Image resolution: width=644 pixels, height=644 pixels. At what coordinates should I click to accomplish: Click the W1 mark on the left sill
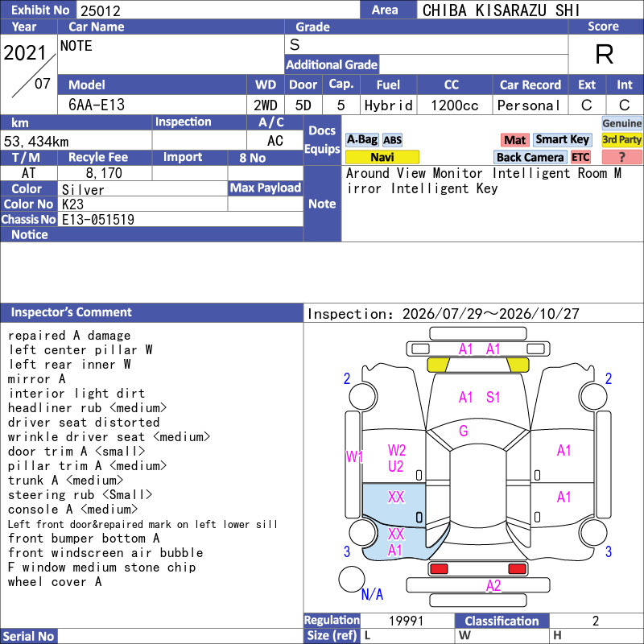click(354, 456)
